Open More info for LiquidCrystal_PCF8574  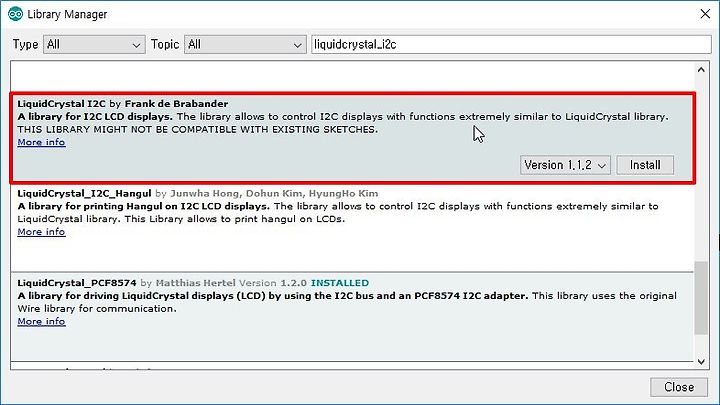point(41,321)
